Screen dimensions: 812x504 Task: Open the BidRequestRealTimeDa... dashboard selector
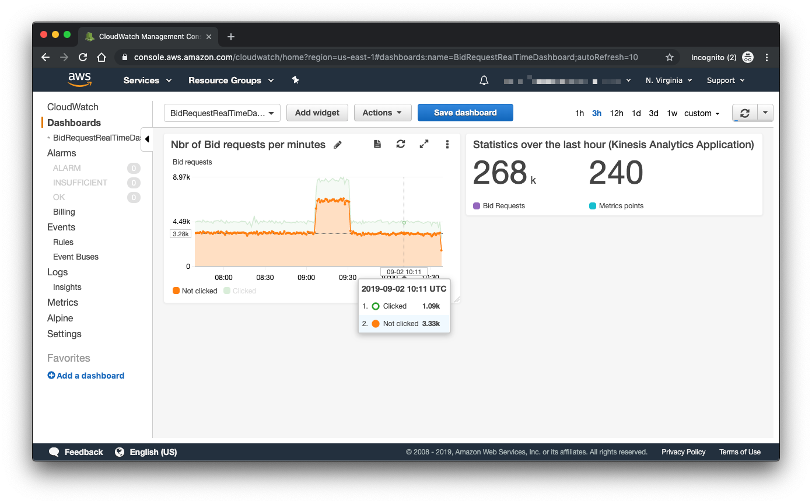click(x=222, y=113)
